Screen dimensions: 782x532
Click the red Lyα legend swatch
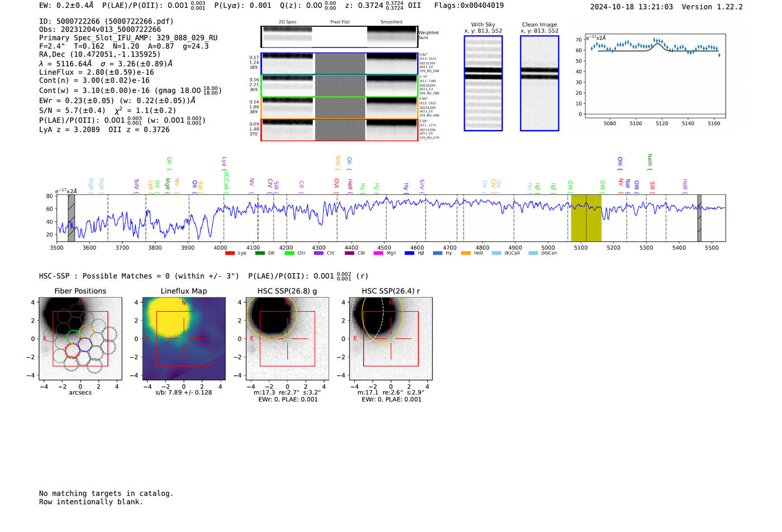pos(230,253)
